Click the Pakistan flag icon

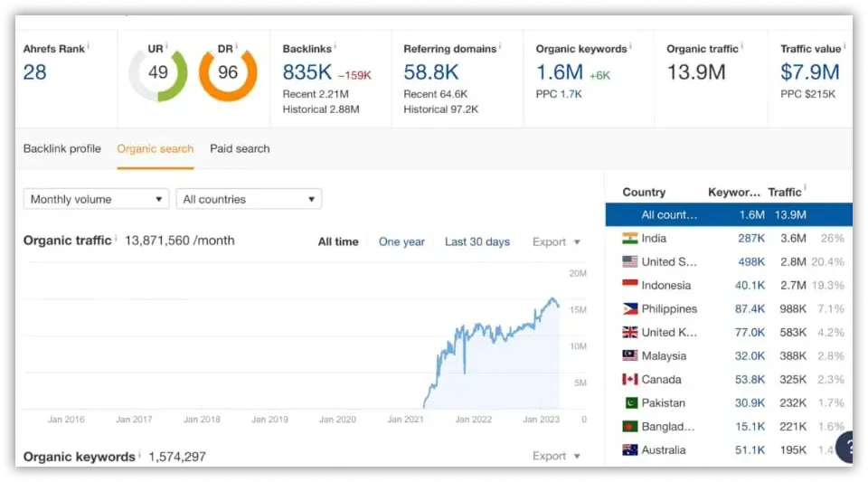pos(630,402)
